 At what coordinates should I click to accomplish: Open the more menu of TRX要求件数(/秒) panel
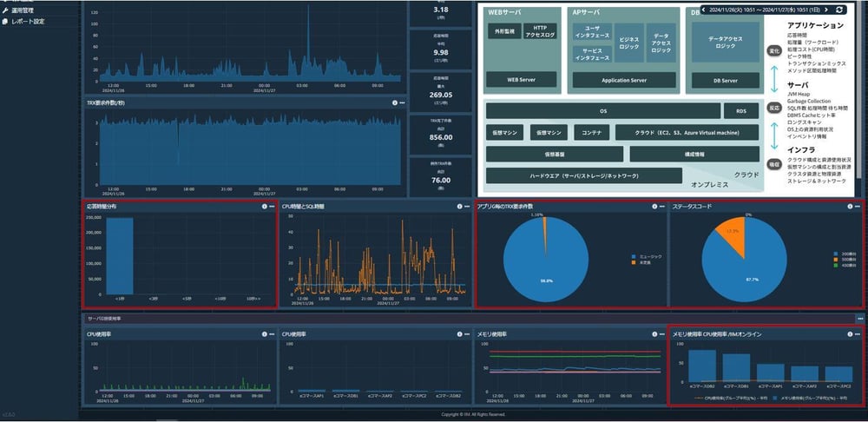(403, 103)
